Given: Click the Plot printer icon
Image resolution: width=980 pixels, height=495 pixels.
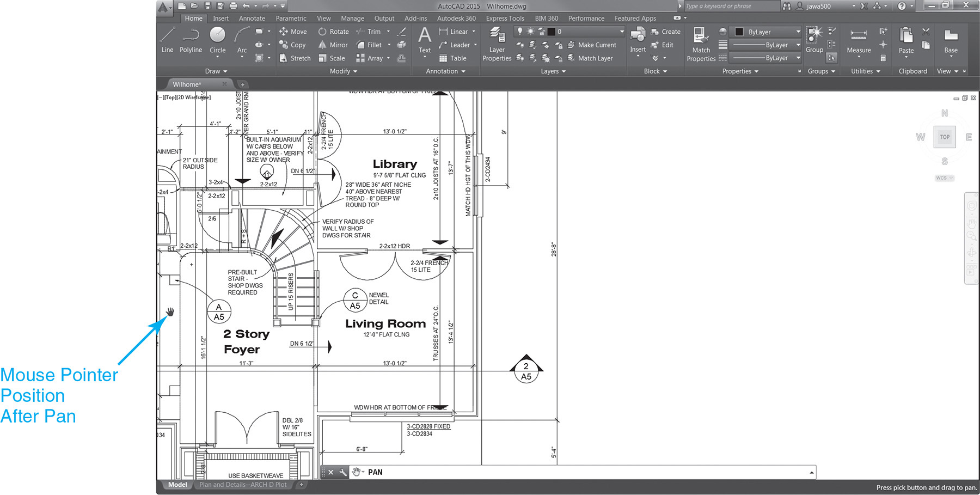Looking at the screenshot, I should tap(234, 6).
